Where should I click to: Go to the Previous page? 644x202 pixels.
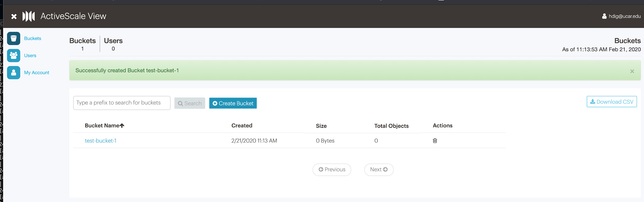pyautogui.click(x=332, y=170)
